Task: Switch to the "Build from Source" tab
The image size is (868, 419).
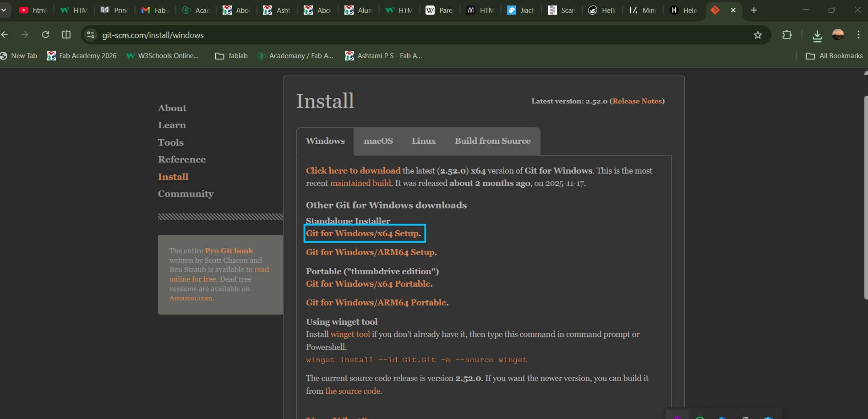Action: [x=492, y=141]
